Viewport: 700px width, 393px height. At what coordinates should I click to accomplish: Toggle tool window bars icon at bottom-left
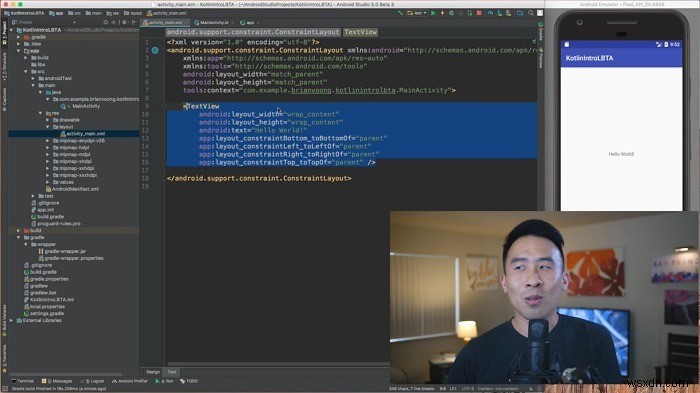(x=4, y=389)
